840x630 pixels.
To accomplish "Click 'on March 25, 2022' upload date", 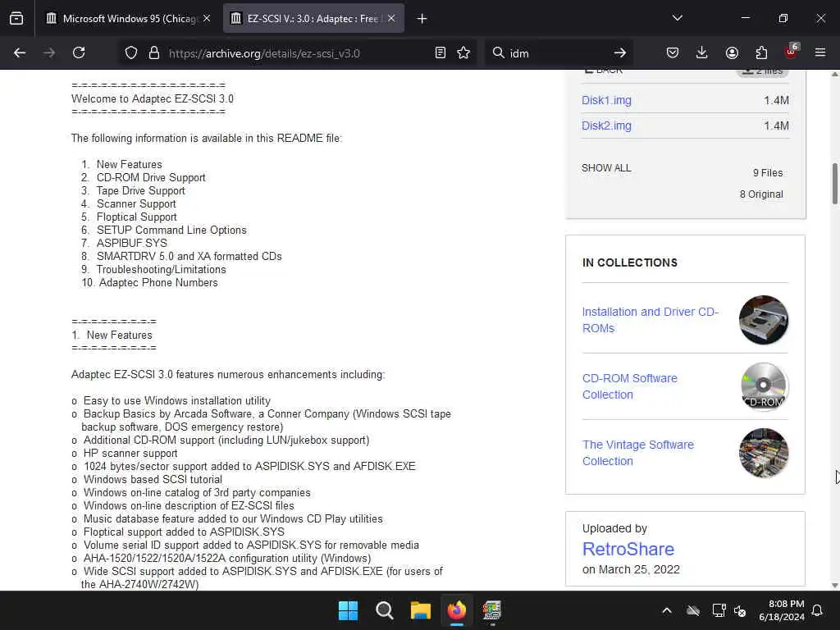I will 631,569.
